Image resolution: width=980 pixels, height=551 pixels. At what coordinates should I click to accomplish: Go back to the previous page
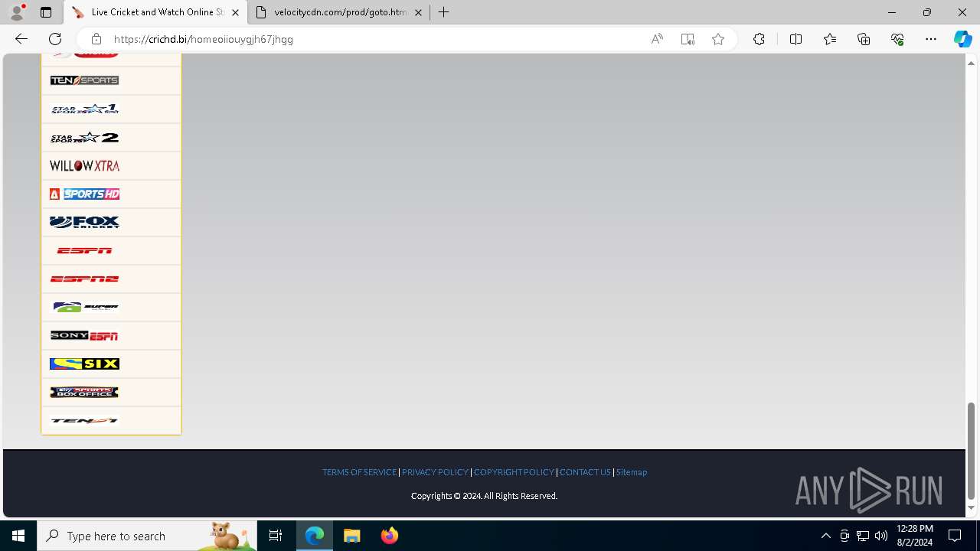[21, 39]
